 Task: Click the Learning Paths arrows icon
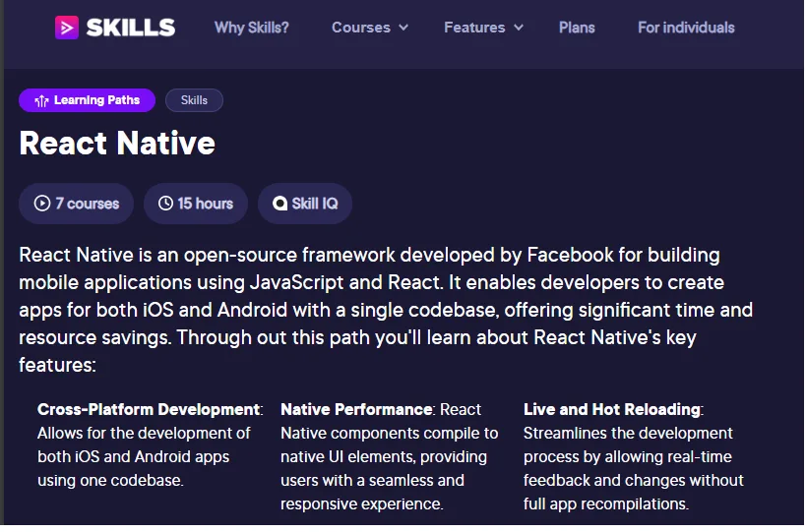point(41,100)
